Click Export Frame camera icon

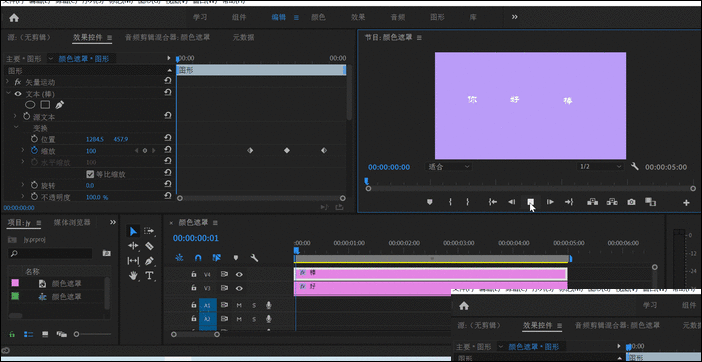(631, 202)
